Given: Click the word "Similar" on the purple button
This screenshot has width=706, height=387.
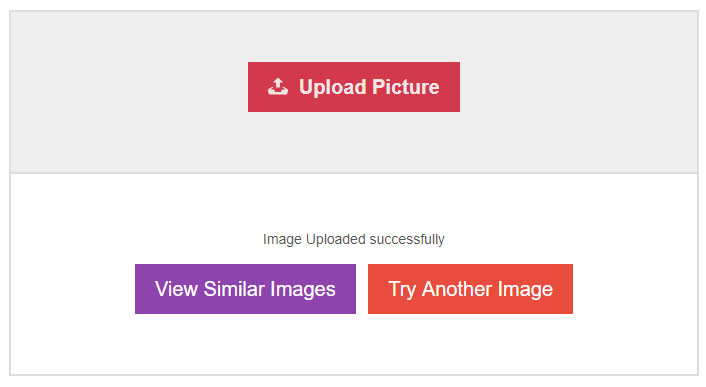Looking at the screenshot, I should (x=234, y=289).
